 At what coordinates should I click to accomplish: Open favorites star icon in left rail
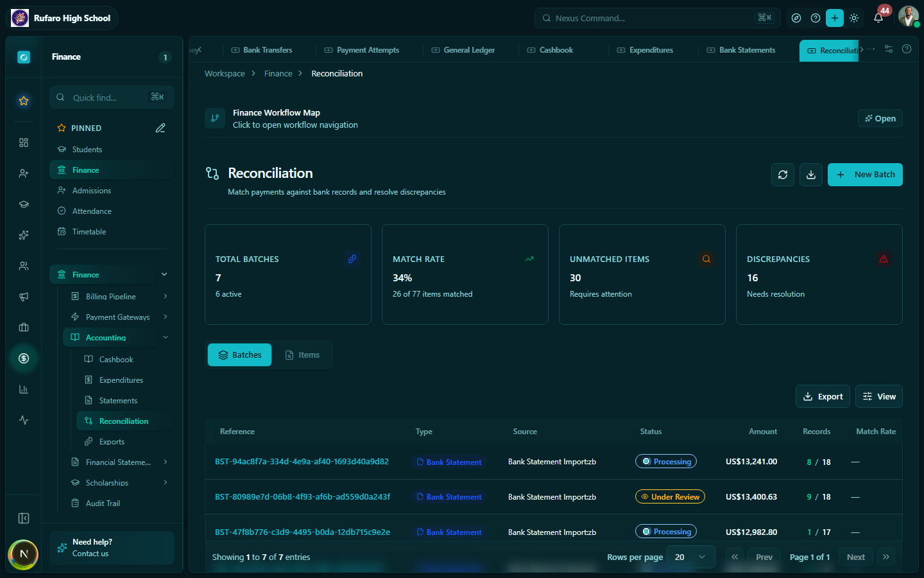pos(24,101)
